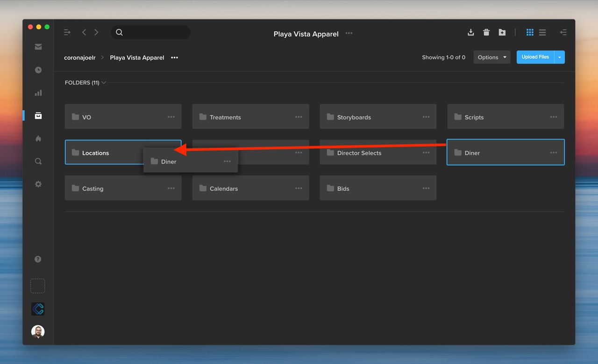The width and height of the screenshot is (598, 364).
Task: Open the recent activity clock icon
Action: (38, 70)
